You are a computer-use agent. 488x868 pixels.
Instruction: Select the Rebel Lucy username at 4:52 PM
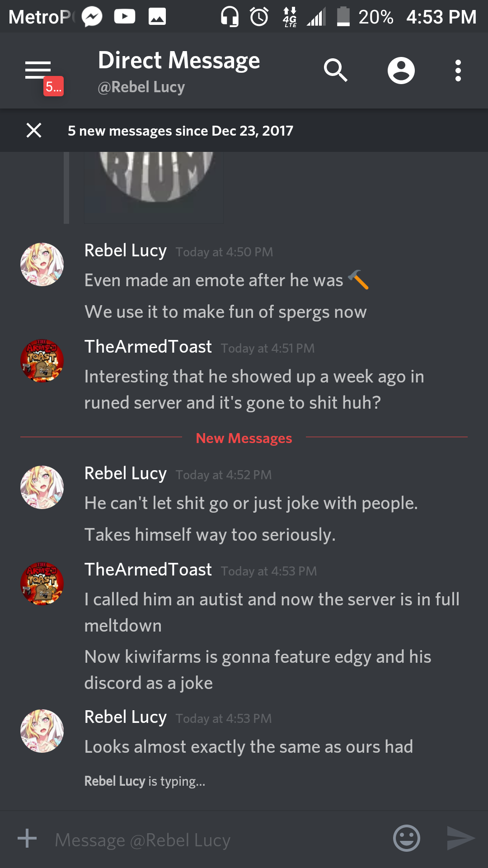pyautogui.click(x=126, y=473)
